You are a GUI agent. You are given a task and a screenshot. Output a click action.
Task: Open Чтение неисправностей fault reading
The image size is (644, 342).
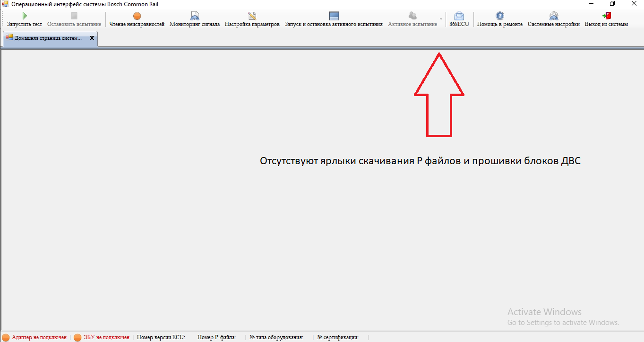pos(137,19)
